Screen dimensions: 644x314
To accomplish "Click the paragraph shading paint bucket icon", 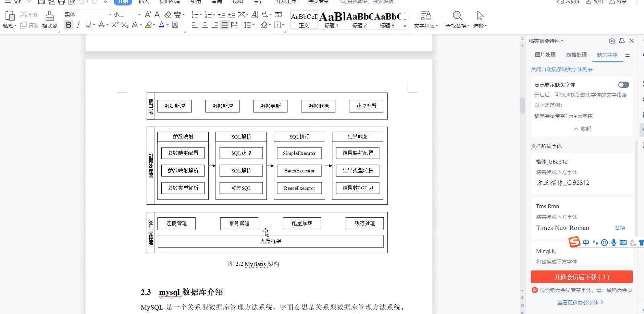I will pyautogui.click(x=264, y=25).
